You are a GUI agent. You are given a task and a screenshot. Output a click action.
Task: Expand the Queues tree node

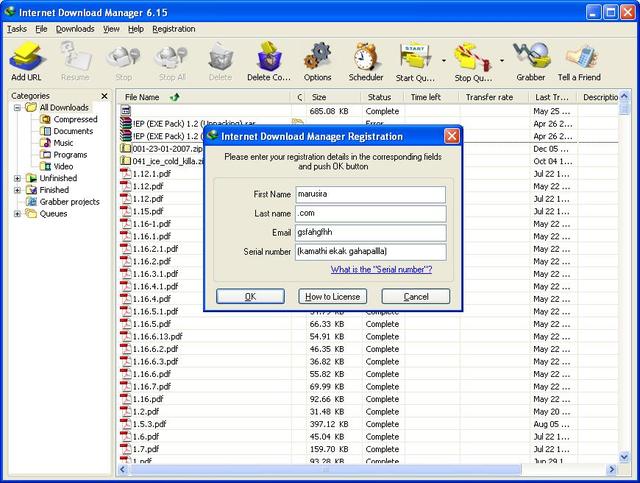pyautogui.click(x=17, y=214)
